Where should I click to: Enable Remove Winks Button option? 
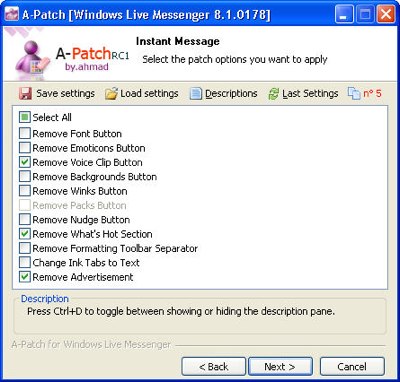(25, 191)
